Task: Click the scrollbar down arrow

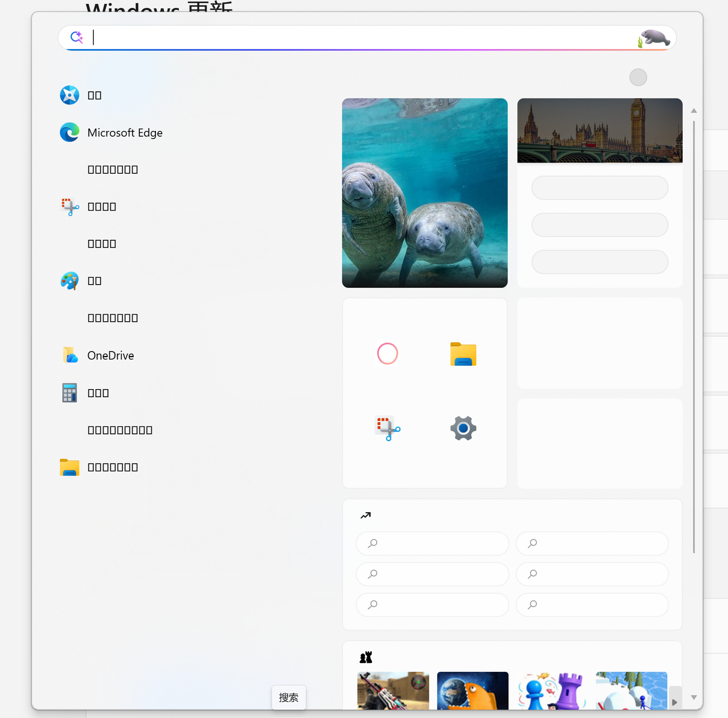Action: [x=694, y=697]
